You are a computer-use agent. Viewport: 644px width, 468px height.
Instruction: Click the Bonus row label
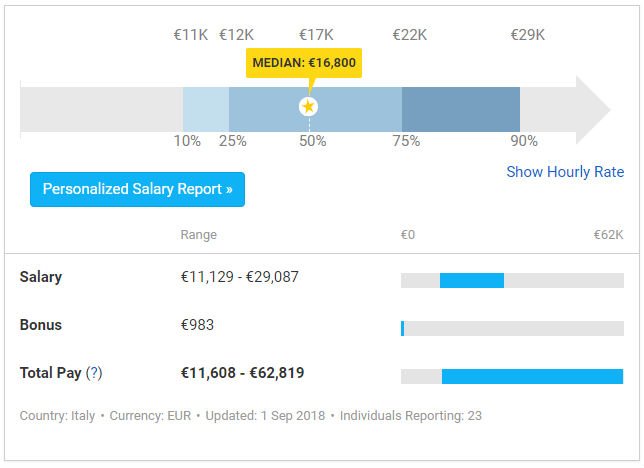[41, 325]
